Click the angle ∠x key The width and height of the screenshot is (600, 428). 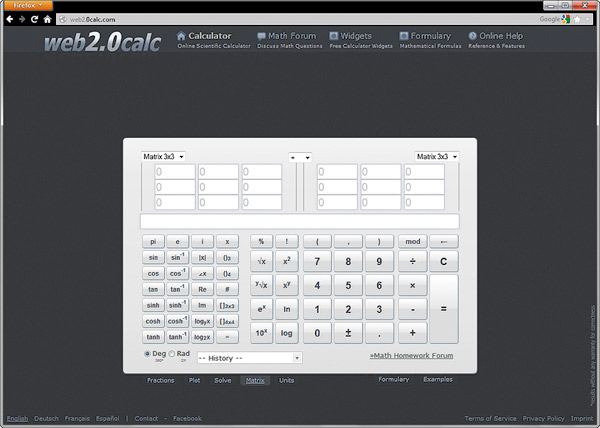pos(202,273)
